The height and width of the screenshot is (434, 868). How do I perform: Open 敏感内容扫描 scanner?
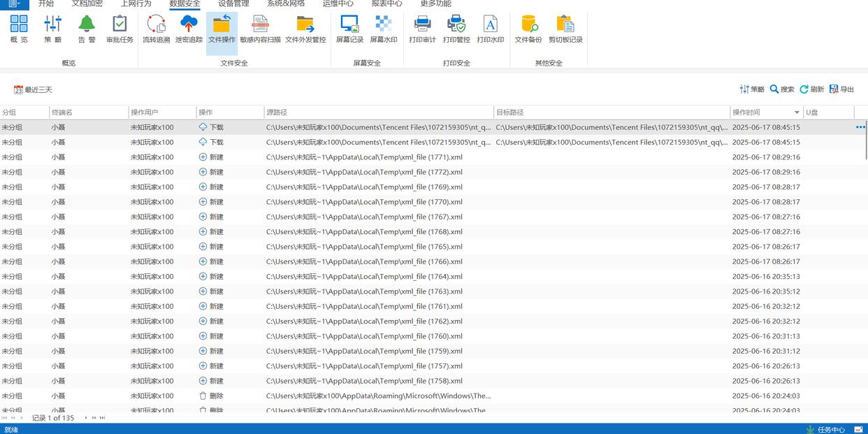[260, 29]
